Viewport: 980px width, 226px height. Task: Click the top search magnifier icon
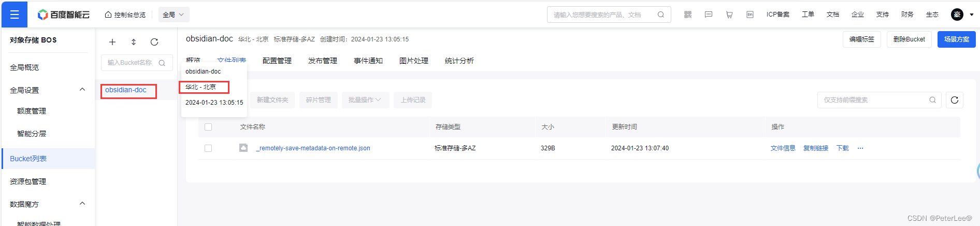661,15
